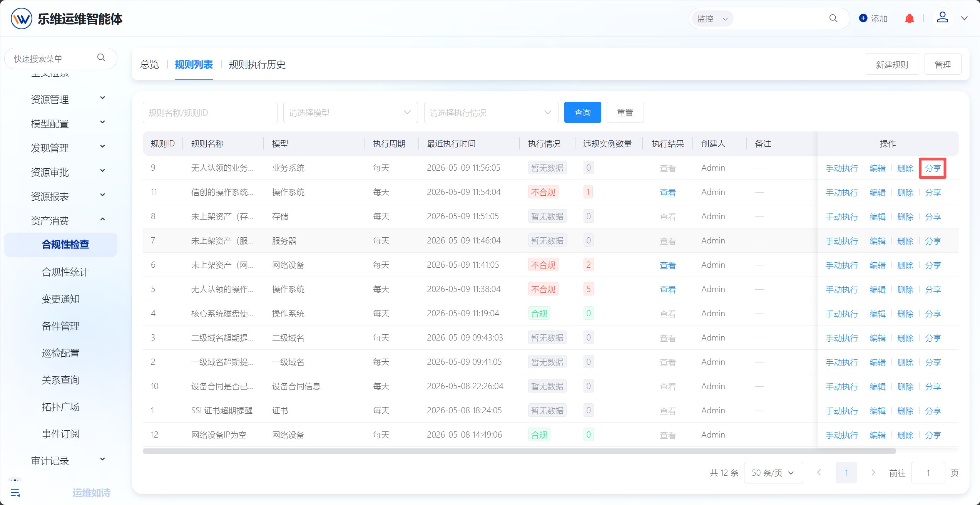Click 分享 for rule ID 3
Image resolution: width=980 pixels, height=505 pixels.
click(933, 338)
